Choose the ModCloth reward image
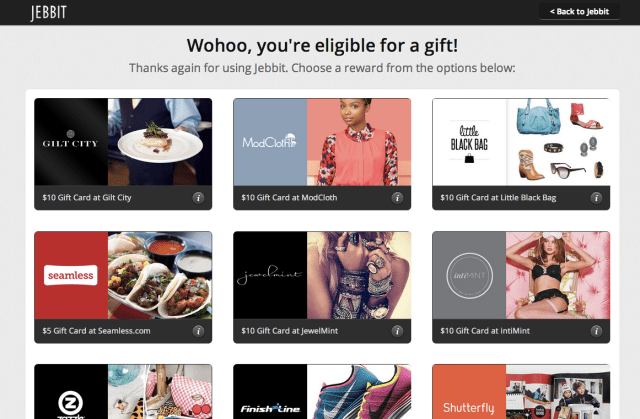The height and width of the screenshot is (419, 640). click(322, 142)
